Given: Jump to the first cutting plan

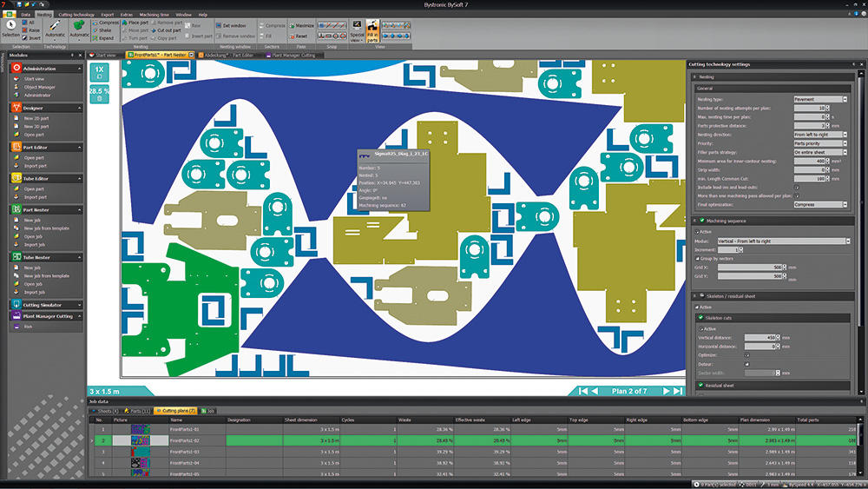Looking at the screenshot, I should coord(583,391).
